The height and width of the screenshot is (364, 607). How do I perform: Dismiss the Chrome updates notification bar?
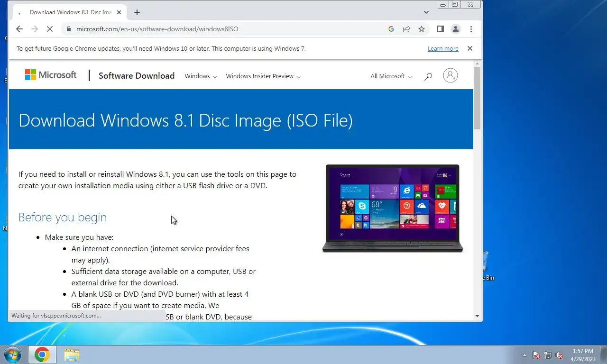pyautogui.click(x=469, y=48)
